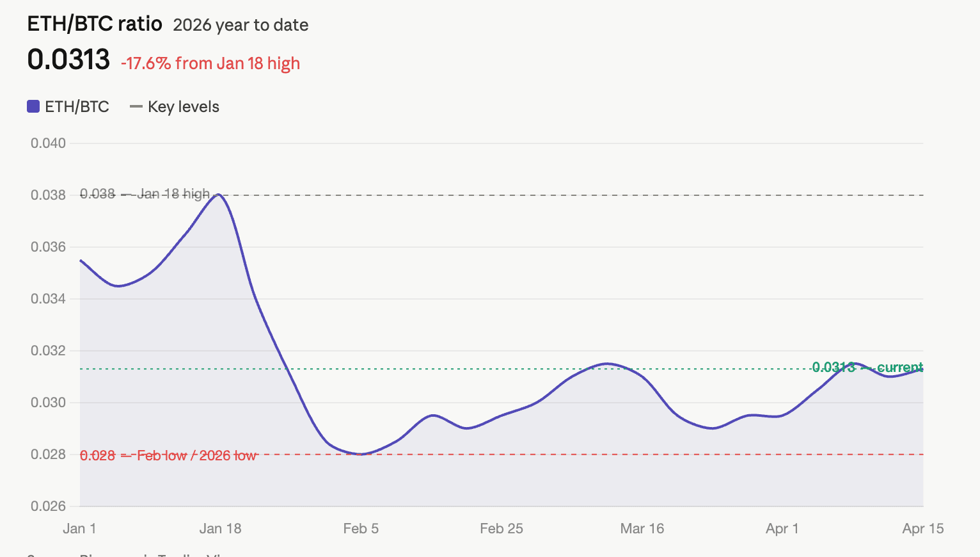This screenshot has height=557, width=980.
Task: Click the Feb 25 x-axis tick label
Action: [x=502, y=529]
